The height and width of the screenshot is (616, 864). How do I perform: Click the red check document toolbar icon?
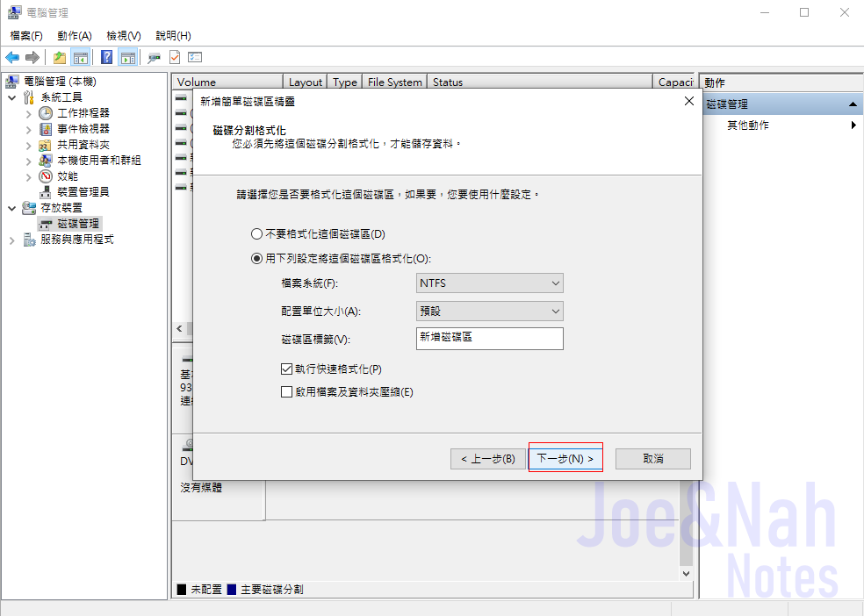click(x=174, y=56)
